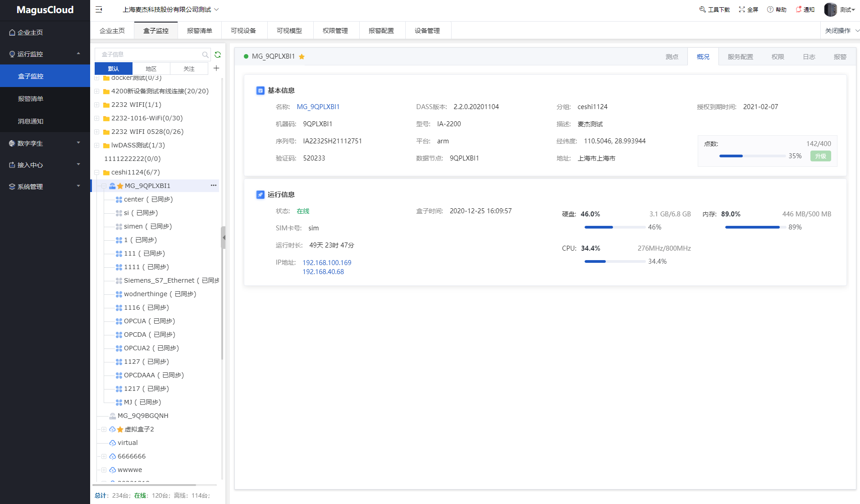Click the center node icon in tree
Viewport: 860px width, 504px height.
point(119,199)
